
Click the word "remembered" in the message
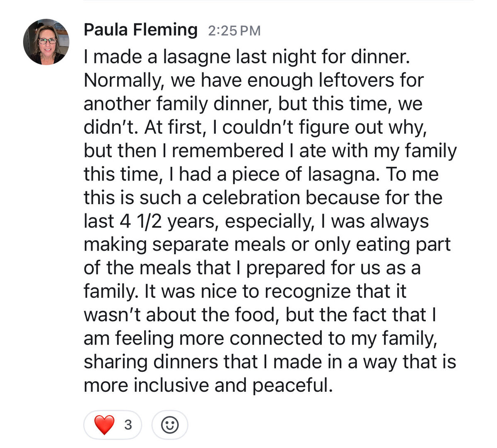tap(227, 151)
